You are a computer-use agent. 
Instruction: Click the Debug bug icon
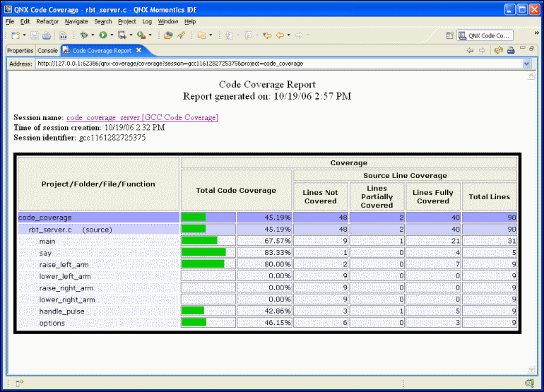(84, 35)
